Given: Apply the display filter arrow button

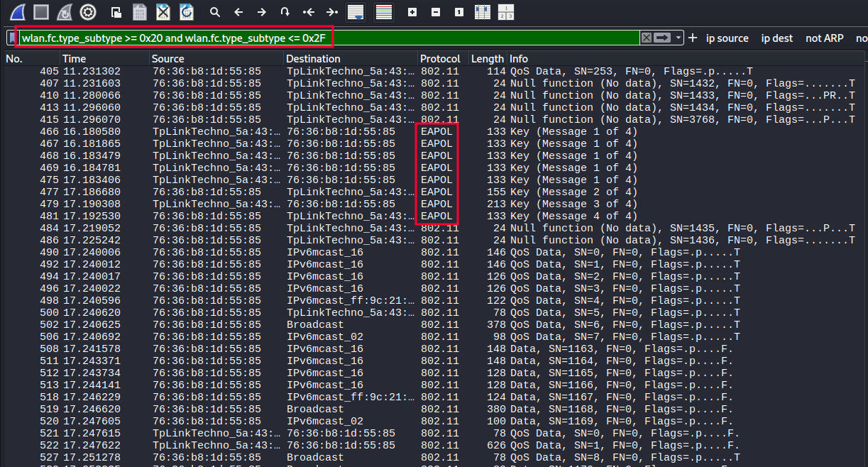Looking at the screenshot, I should pos(662,38).
